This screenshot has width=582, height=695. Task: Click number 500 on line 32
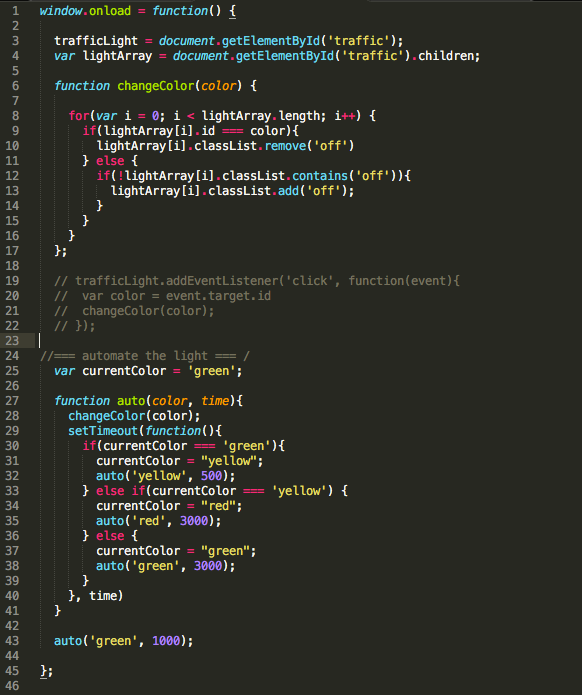coord(211,476)
